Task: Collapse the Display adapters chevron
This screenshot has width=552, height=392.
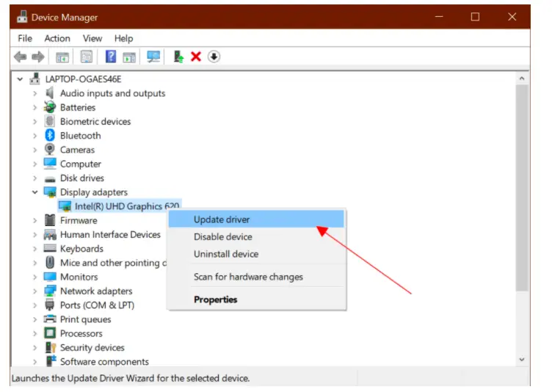Action: (34, 192)
